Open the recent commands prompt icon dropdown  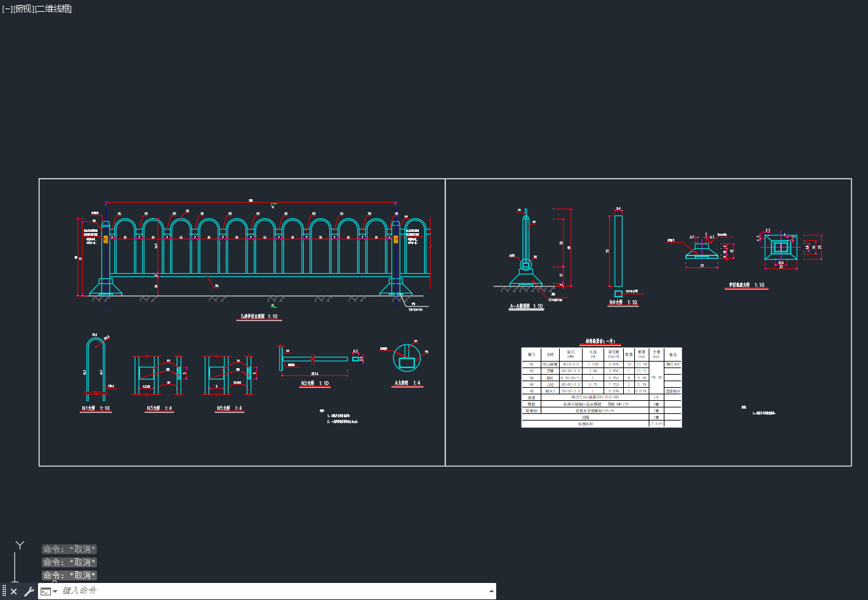coord(49,591)
